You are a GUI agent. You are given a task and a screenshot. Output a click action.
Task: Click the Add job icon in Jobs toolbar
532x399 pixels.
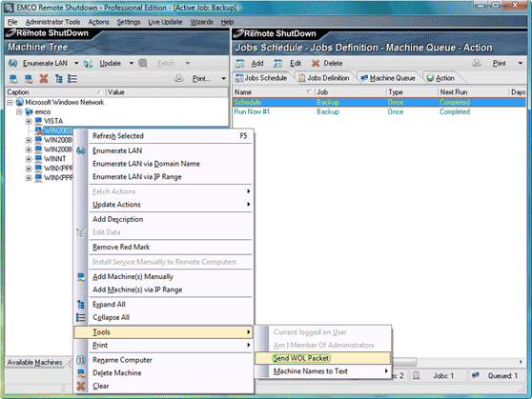[240, 64]
